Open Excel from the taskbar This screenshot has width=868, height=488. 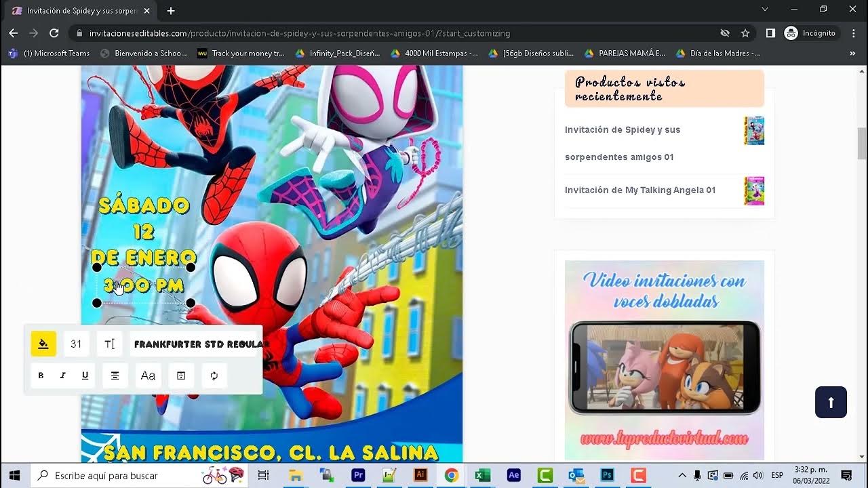tap(482, 475)
